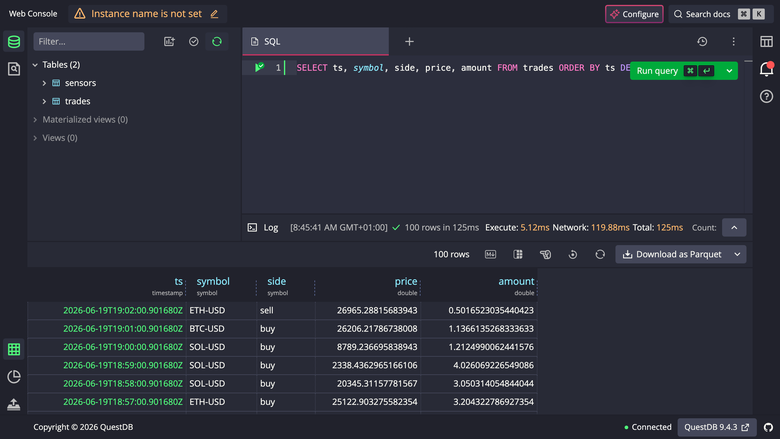Viewport: 780px width, 439px height.
Task: Expand the trades table node
Action: click(44, 101)
